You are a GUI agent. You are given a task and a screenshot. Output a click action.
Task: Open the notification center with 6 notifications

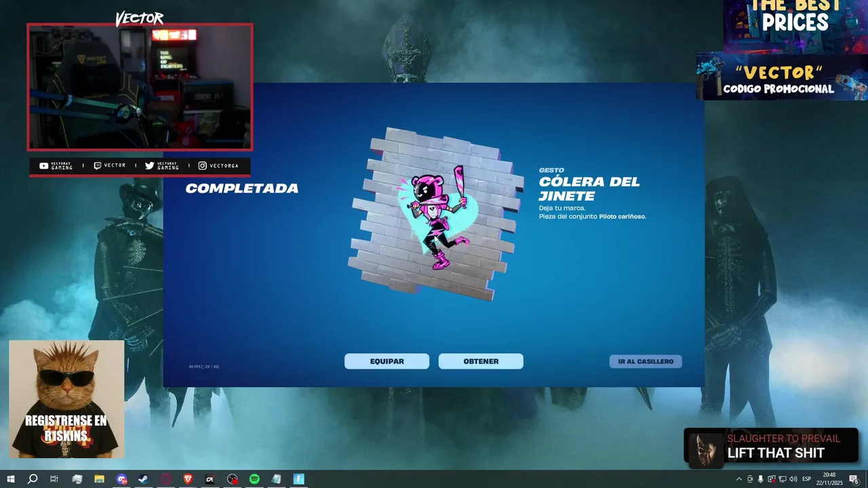(x=854, y=479)
